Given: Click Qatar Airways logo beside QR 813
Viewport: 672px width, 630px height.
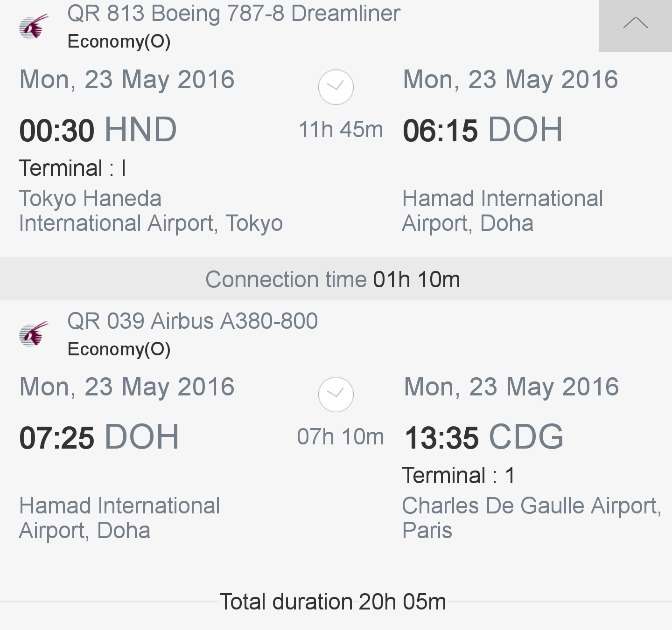Looking at the screenshot, I should tap(34, 27).
